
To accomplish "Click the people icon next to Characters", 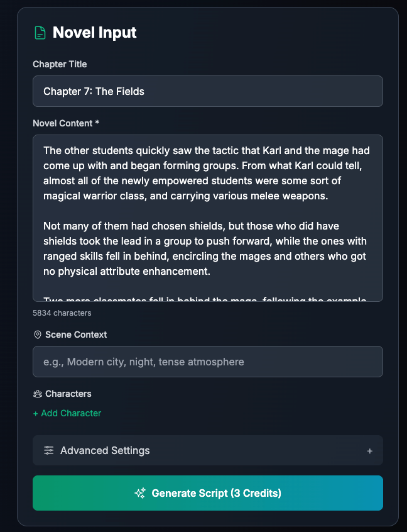I will click(x=38, y=394).
